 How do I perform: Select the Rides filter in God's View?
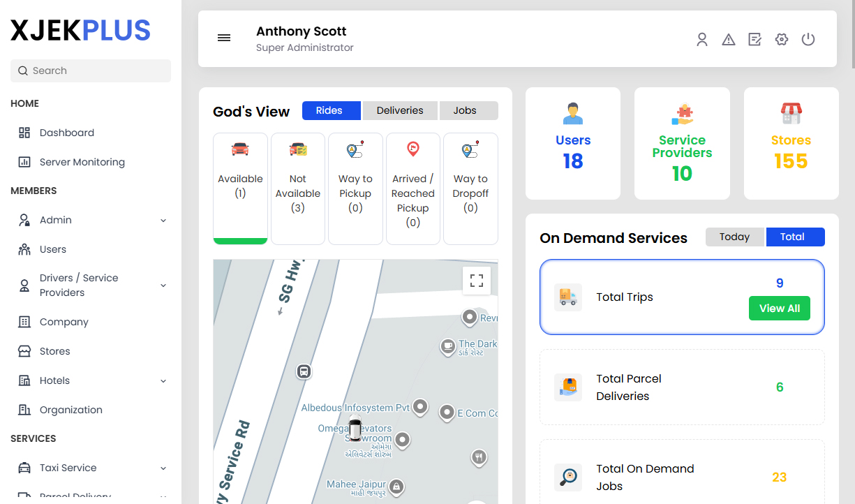click(x=331, y=110)
